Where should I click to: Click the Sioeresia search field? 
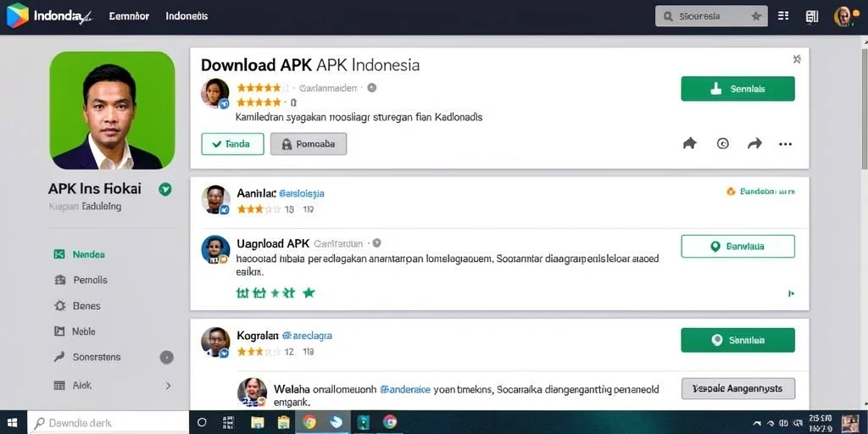[711, 16]
